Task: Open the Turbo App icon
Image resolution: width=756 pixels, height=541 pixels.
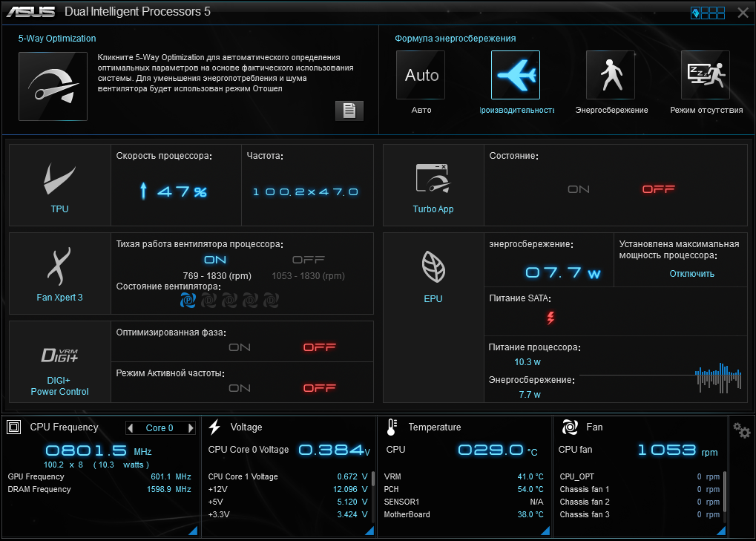Action: (x=433, y=179)
